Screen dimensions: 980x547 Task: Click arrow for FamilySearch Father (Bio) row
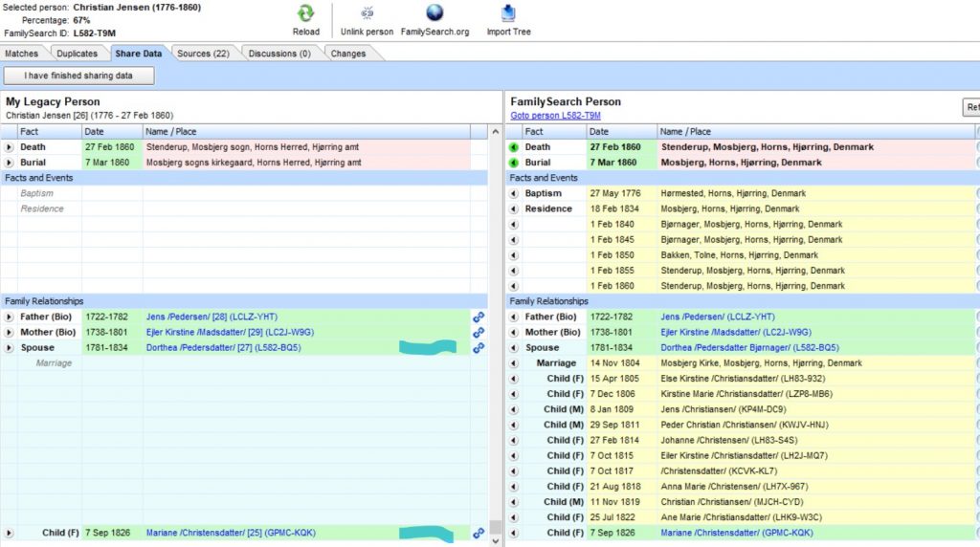[514, 317]
